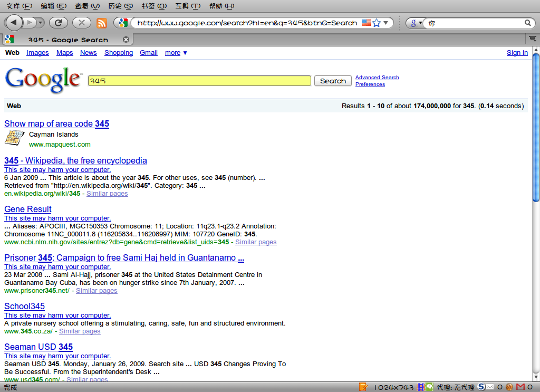This screenshot has height=392, width=540.
Task: Click the US flag icon in the address bar
Action: point(367,23)
